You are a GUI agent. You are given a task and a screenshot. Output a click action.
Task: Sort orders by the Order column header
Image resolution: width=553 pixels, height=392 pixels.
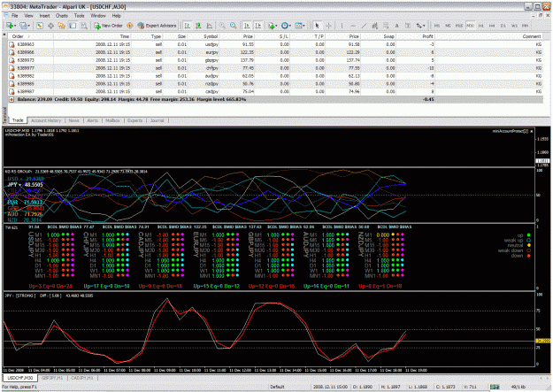tap(31, 36)
